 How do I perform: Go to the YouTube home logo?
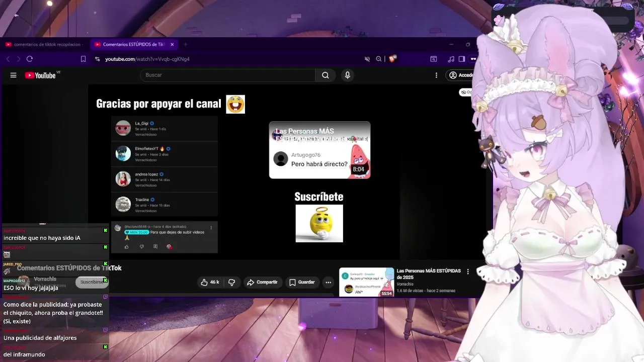click(40, 75)
